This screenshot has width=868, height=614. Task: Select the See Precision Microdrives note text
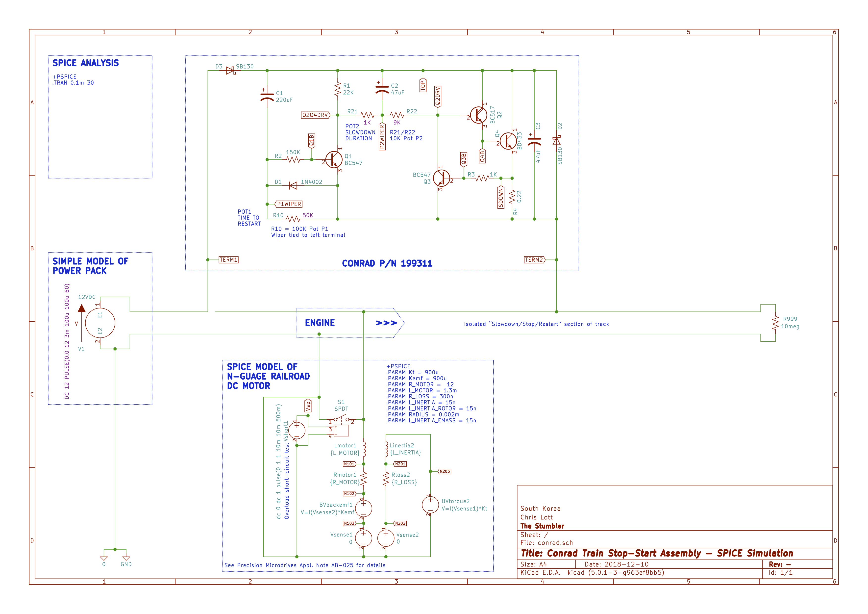click(305, 566)
